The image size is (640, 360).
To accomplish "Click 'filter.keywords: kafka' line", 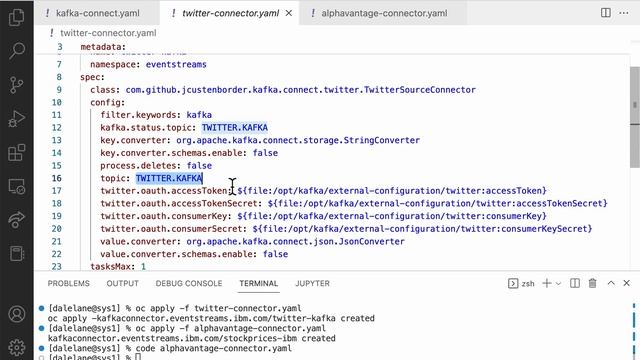I will point(156,115).
